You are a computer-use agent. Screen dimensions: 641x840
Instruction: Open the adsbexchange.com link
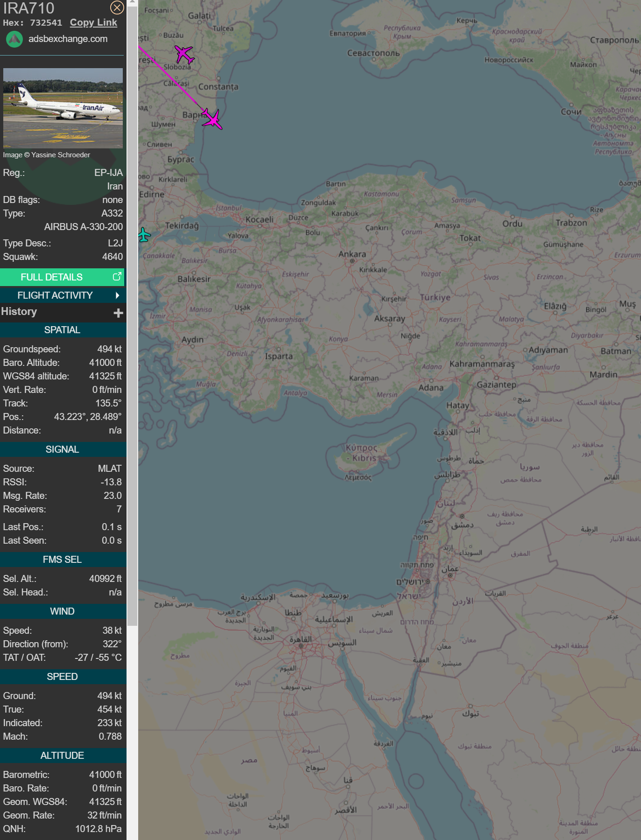tap(68, 39)
